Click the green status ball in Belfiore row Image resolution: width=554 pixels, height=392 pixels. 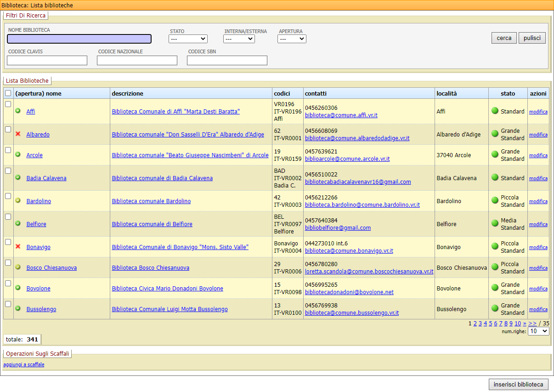click(x=495, y=224)
